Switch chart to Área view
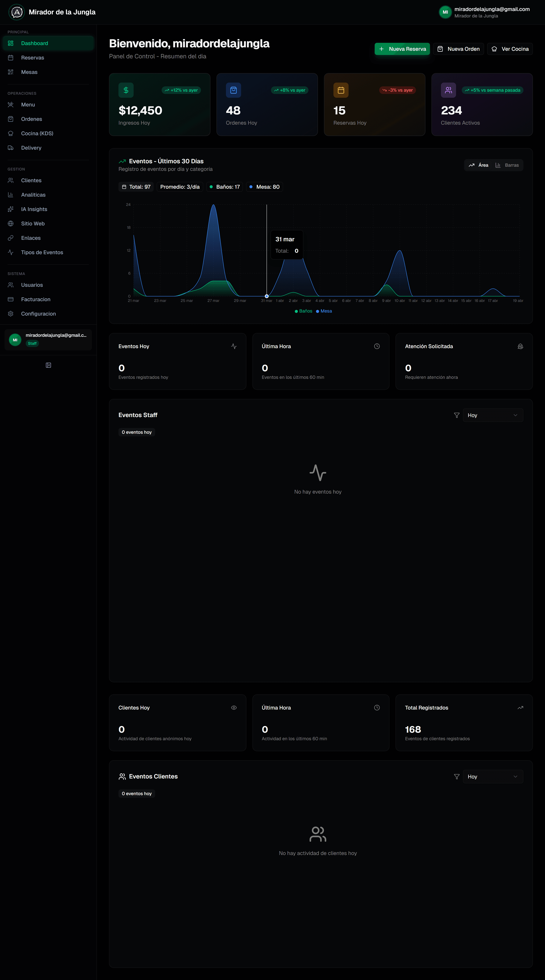Screen dimensions: 545x980 (479, 165)
